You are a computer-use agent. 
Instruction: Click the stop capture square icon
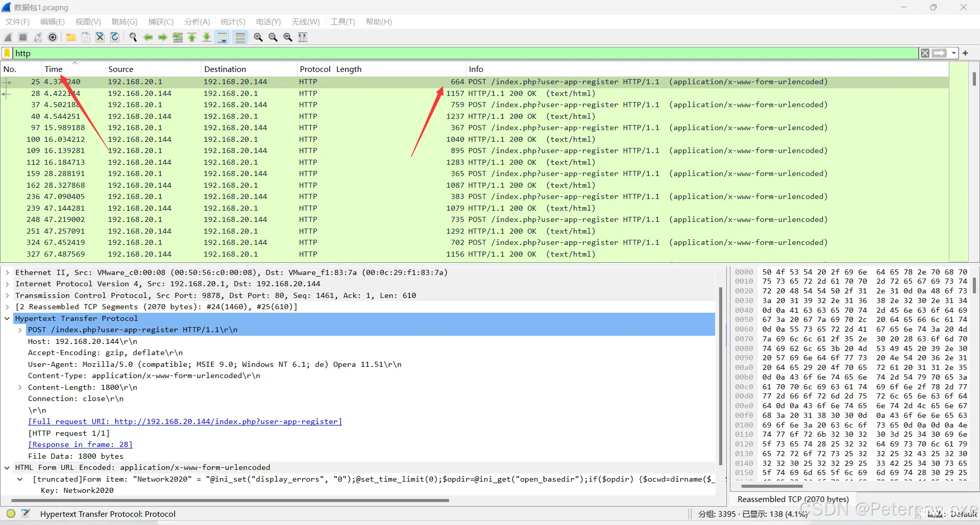[x=23, y=37]
